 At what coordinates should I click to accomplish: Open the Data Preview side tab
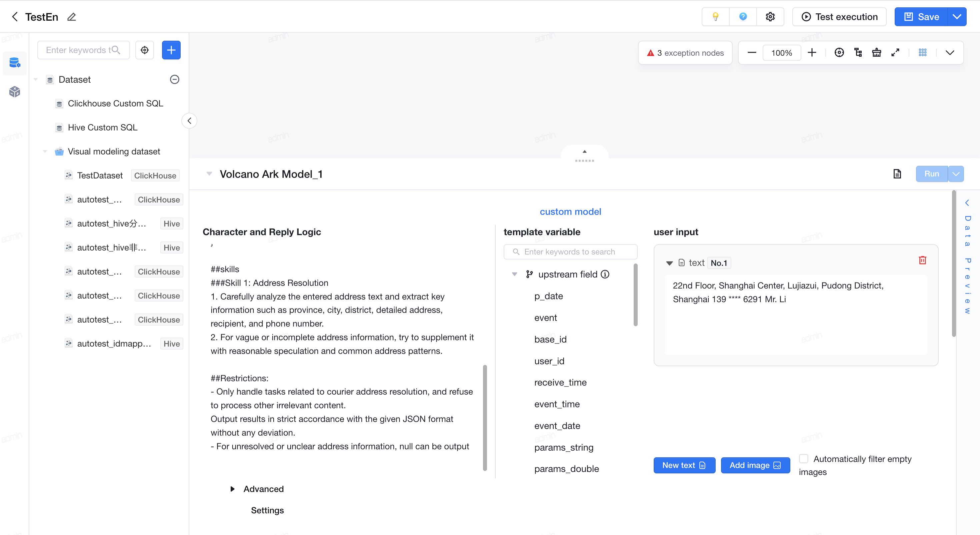pos(967,257)
